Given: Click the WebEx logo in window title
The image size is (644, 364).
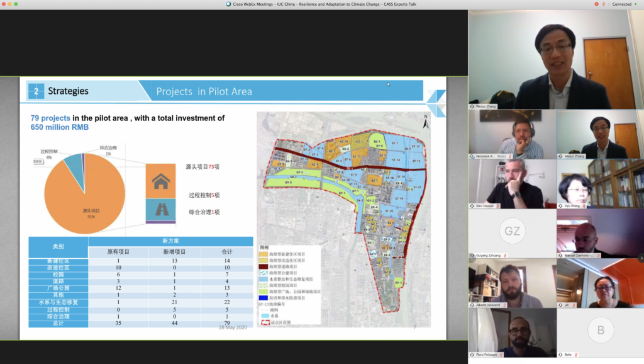Looking at the screenshot, I should 228,4.
